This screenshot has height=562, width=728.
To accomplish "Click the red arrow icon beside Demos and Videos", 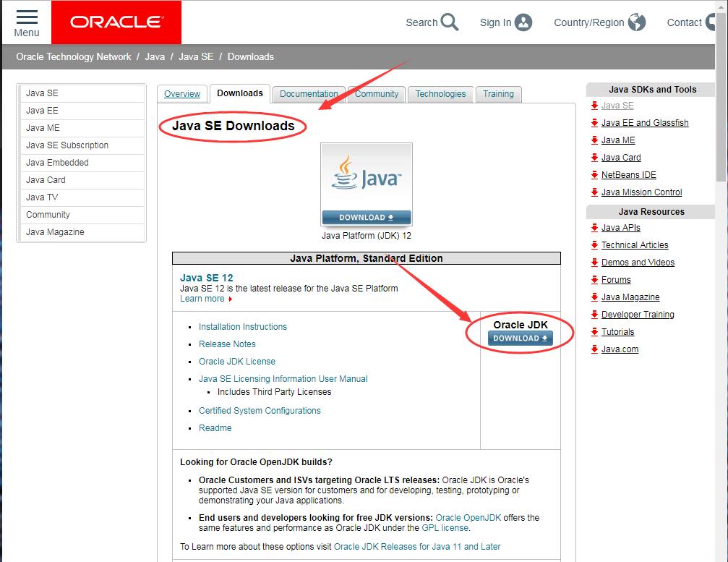I will click(x=594, y=263).
